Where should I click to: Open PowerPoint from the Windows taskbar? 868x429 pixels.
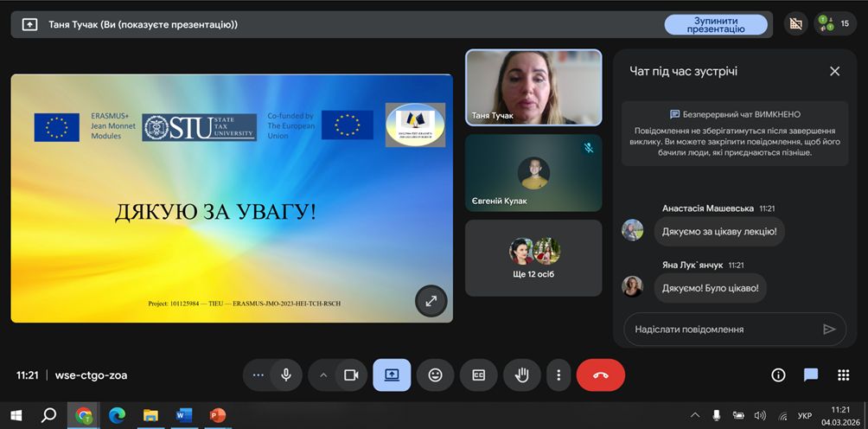point(217,416)
